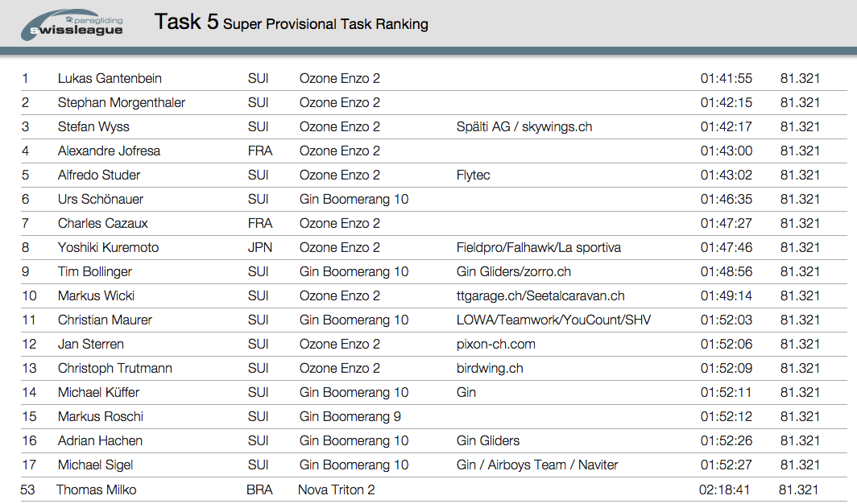This screenshot has height=504, width=857.
Task: Select Michael Küffer's row name
Action: pyautogui.click(x=98, y=393)
